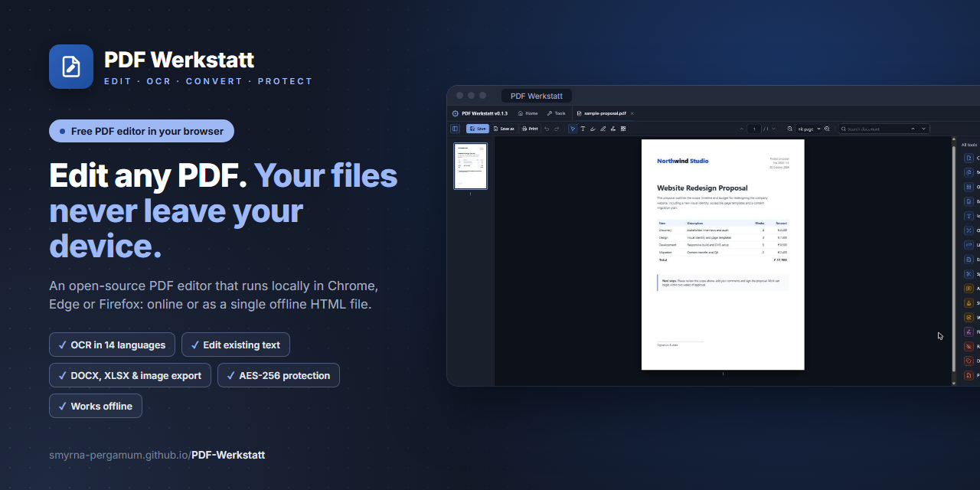Close the sample-proposal.pdf tab
This screenshot has height=490, width=980.
(x=632, y=113)
